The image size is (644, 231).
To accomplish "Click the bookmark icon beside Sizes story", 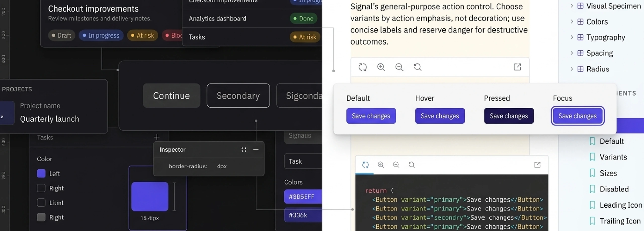I will [x=592, y=173].
